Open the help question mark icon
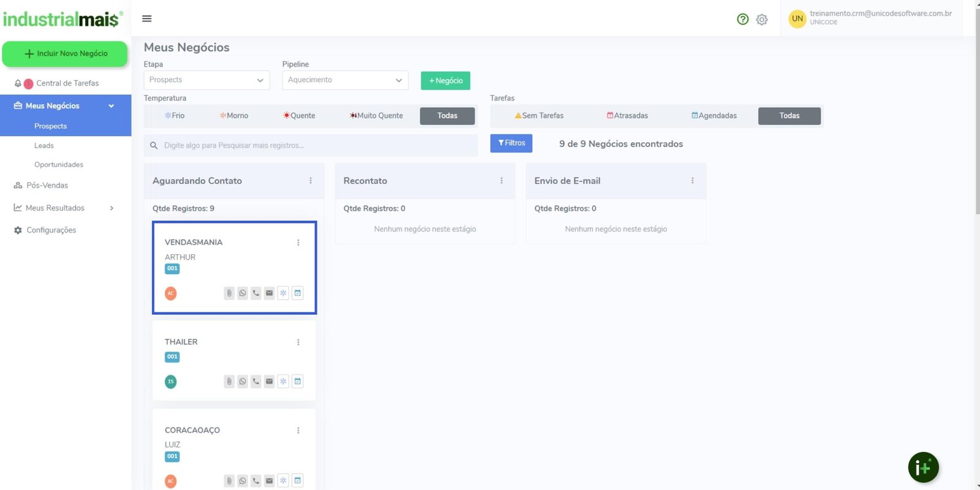980x490 pixels. [742, 19]
